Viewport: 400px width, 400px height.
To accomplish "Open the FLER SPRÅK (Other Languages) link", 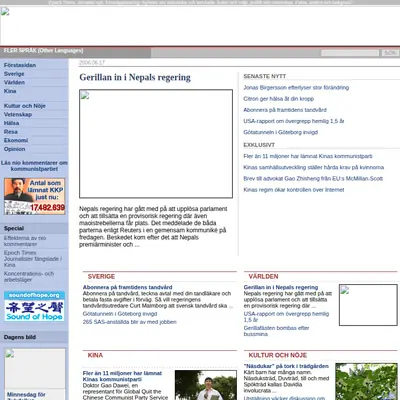I will [43, 51].
